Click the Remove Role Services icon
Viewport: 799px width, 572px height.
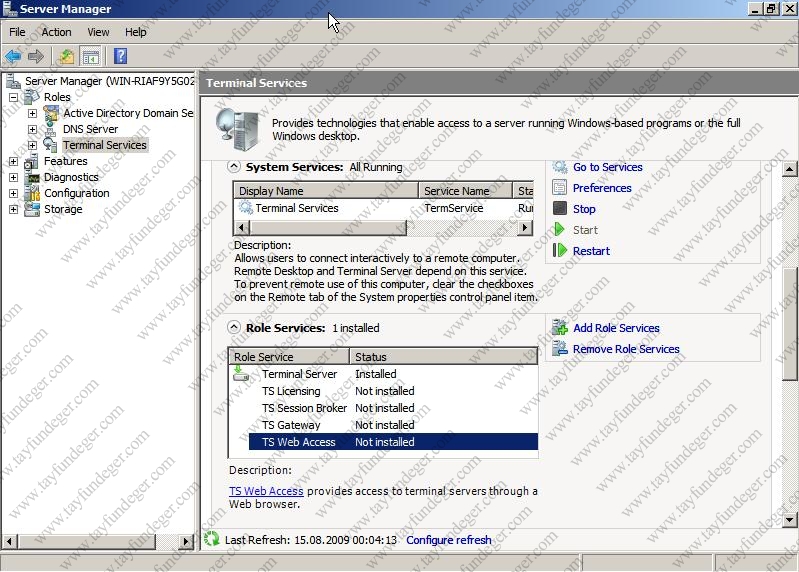(x=560, y=349)
